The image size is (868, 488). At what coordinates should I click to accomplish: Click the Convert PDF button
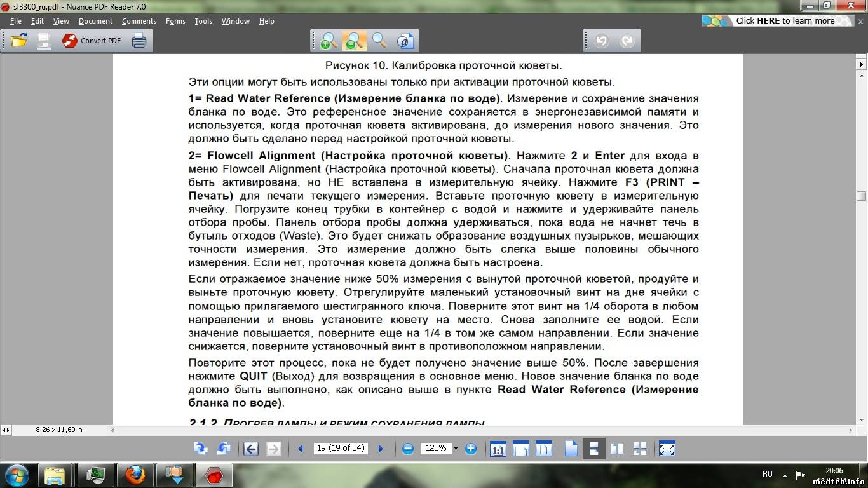tap(92, 41)
